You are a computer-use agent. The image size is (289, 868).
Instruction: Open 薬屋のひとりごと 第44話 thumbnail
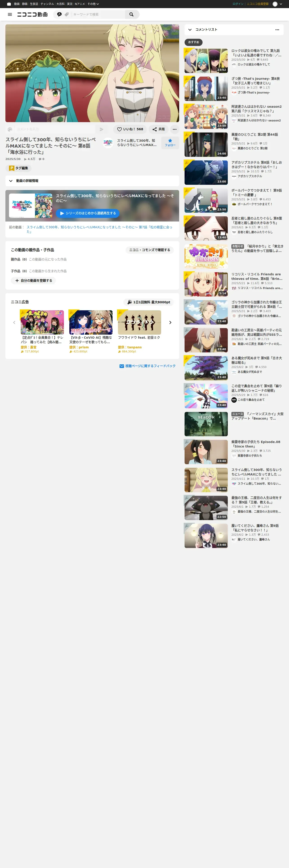[x=206, y=145]
